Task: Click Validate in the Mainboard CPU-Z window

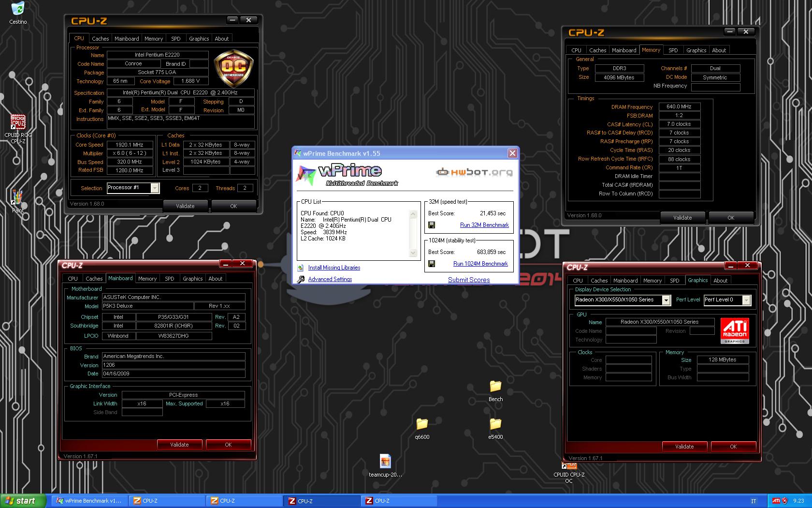Action: [x=179, y=445]
